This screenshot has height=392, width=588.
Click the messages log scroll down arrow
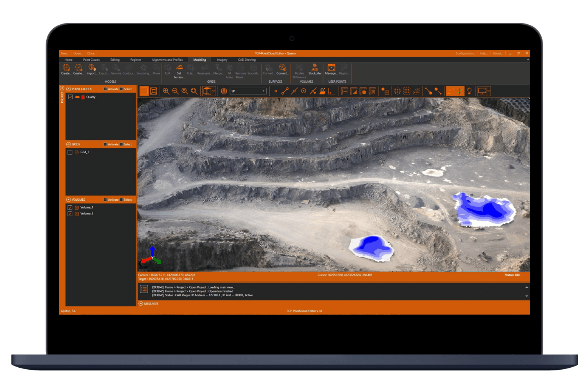pos(526,296)
